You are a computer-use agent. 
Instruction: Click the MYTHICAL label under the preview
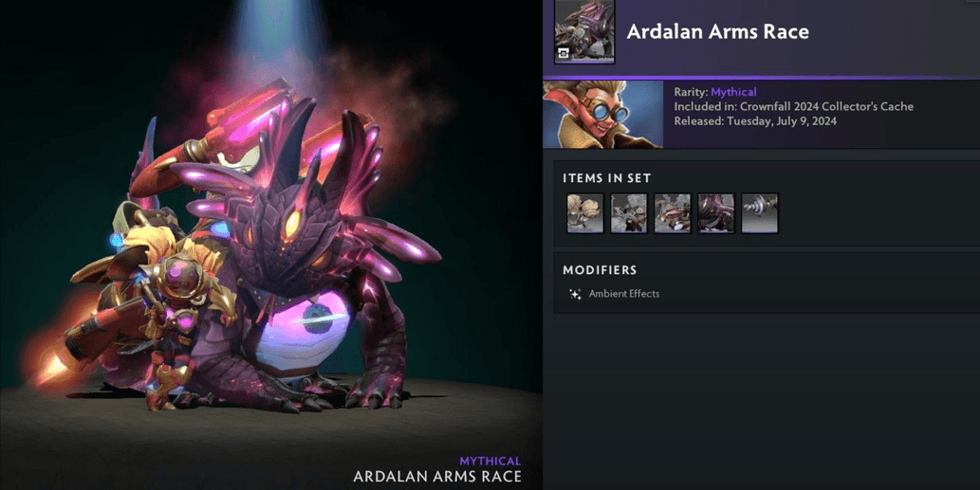click(x=490, y=462)
